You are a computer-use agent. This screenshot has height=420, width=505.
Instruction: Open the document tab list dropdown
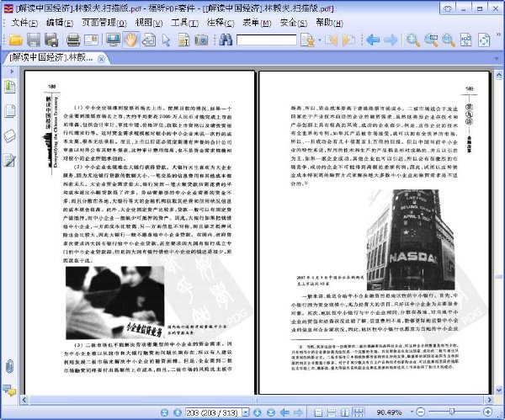click(x=497, y=59)
